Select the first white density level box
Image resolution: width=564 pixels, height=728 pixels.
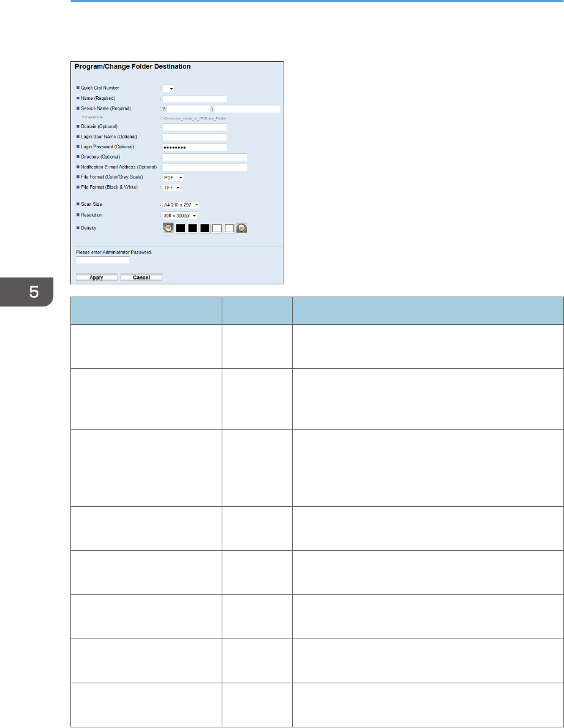(x=217, y=229)
